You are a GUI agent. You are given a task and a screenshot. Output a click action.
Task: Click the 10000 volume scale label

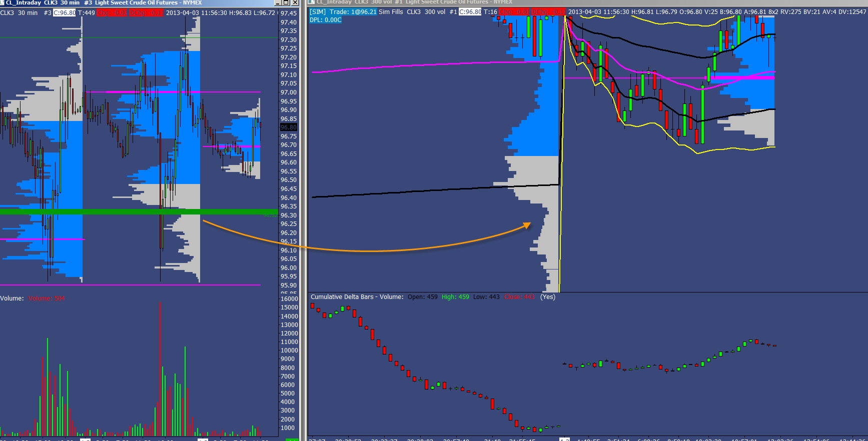(289, 350)
